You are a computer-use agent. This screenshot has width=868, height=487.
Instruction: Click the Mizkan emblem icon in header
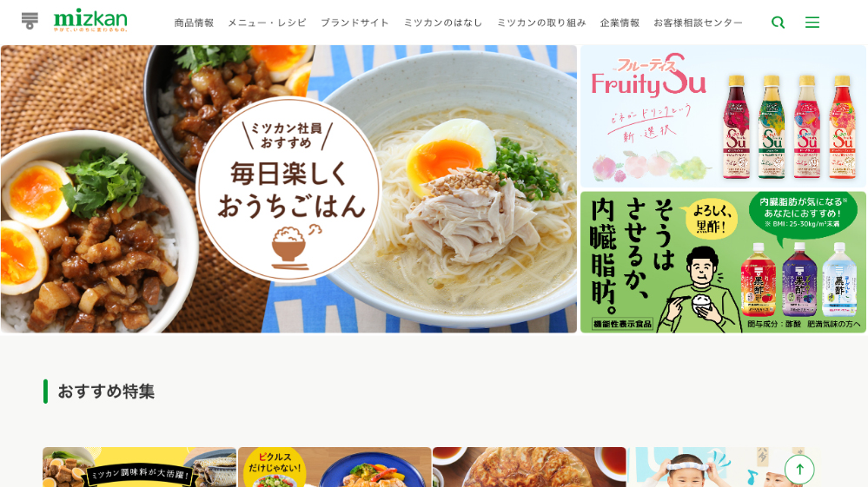(30, 21)
